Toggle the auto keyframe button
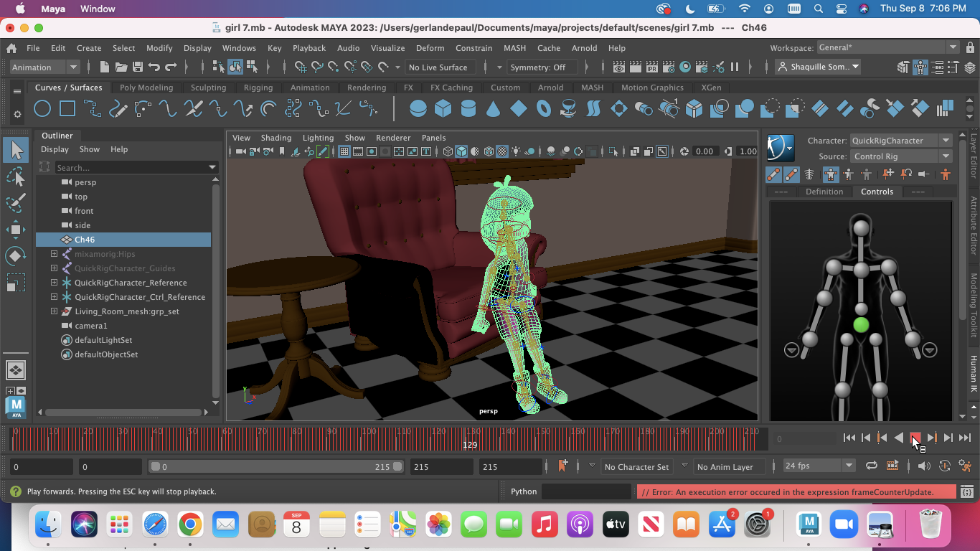980x551 pixels. pos(944,466)
